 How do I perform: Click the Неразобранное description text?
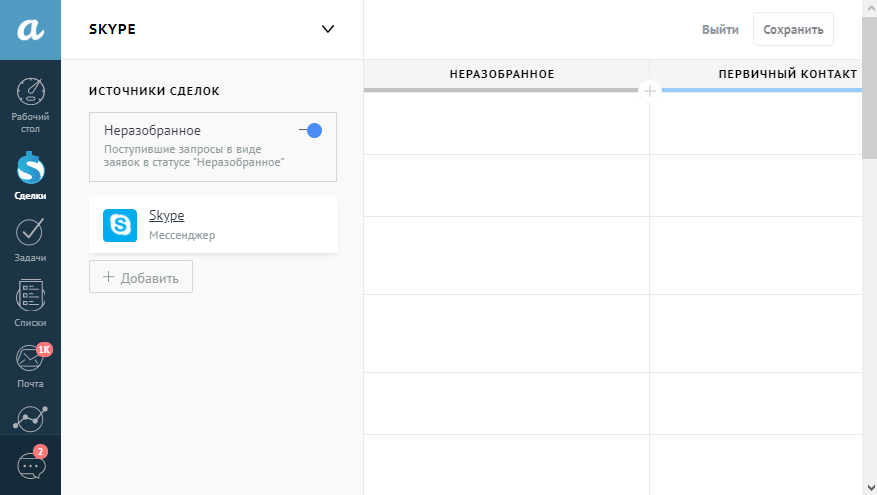coord(194,156)
